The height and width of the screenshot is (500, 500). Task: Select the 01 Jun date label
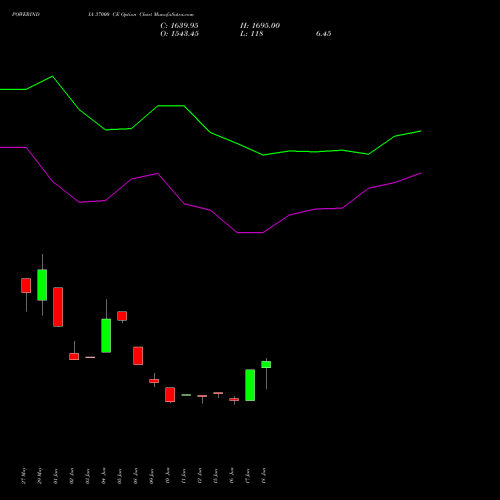tap(56, 476)
